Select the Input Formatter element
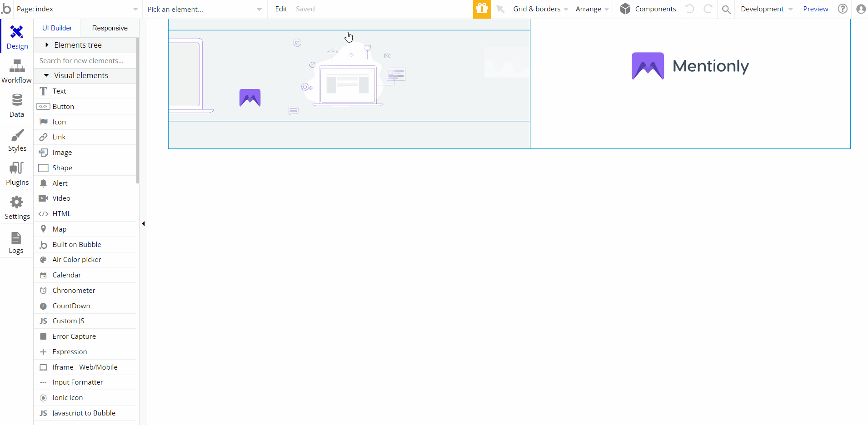The width and height of the screenshot is (868, 425). tap(85, 382)
